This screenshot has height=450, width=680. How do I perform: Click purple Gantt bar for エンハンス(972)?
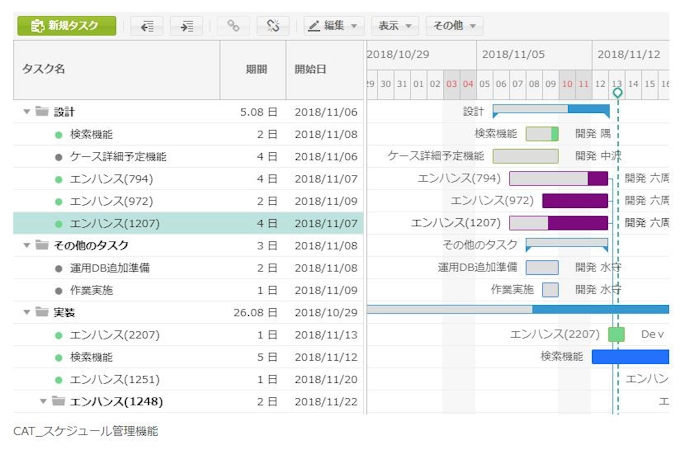tap(574, 200)
